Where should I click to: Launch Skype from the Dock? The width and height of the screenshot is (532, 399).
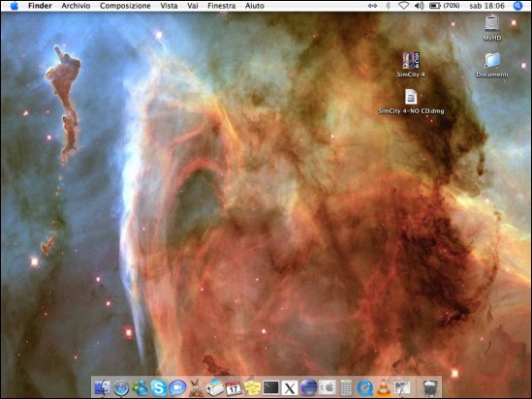pos(159,387)
